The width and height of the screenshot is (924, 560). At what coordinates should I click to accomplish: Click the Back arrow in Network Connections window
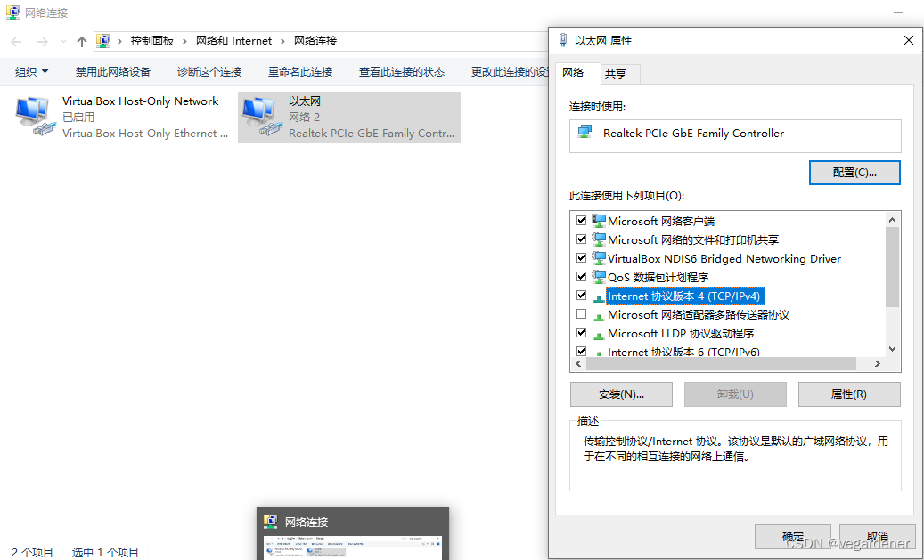click(17, 41)
